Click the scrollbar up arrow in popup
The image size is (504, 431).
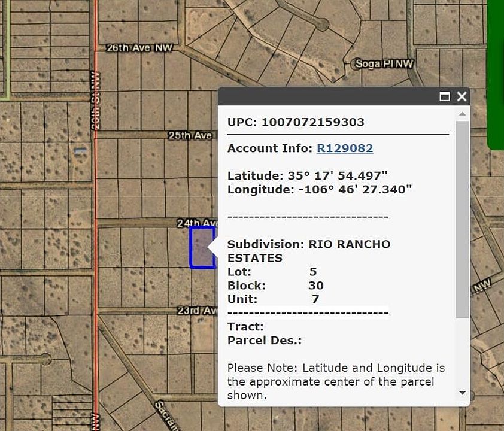(x=462, y=114)
